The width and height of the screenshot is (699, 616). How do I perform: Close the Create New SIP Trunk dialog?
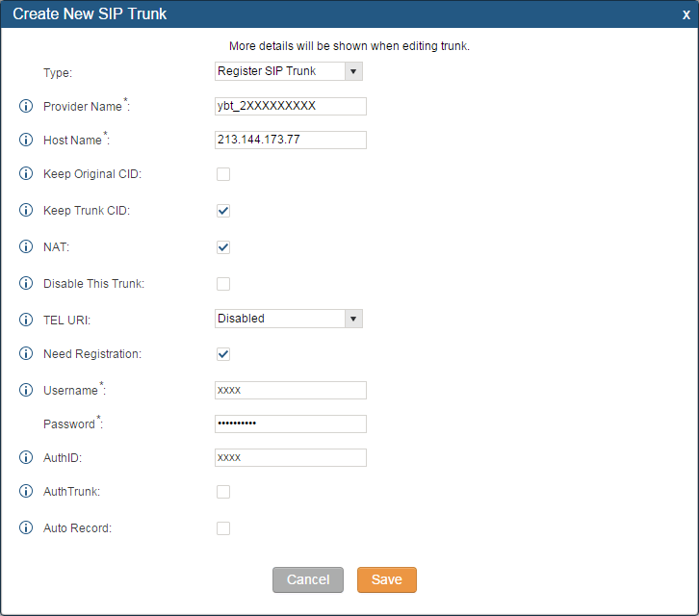[x=686, y=14]
